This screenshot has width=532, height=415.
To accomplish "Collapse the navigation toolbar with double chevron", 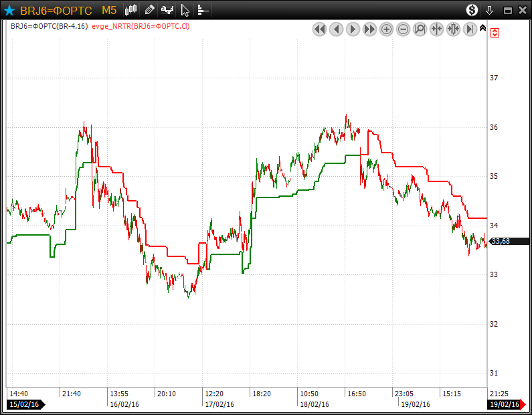I will point(483,27).
